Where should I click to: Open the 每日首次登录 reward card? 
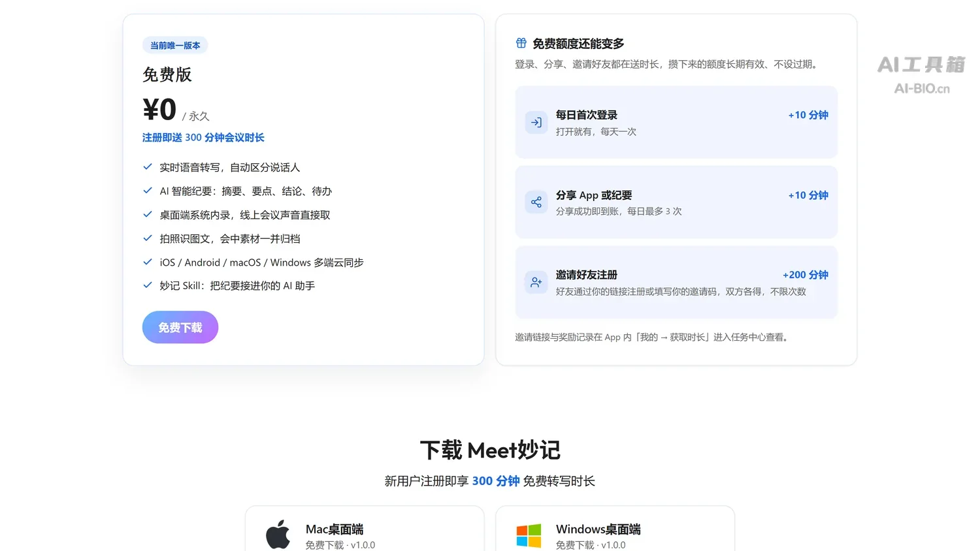[x=676, y=122]
